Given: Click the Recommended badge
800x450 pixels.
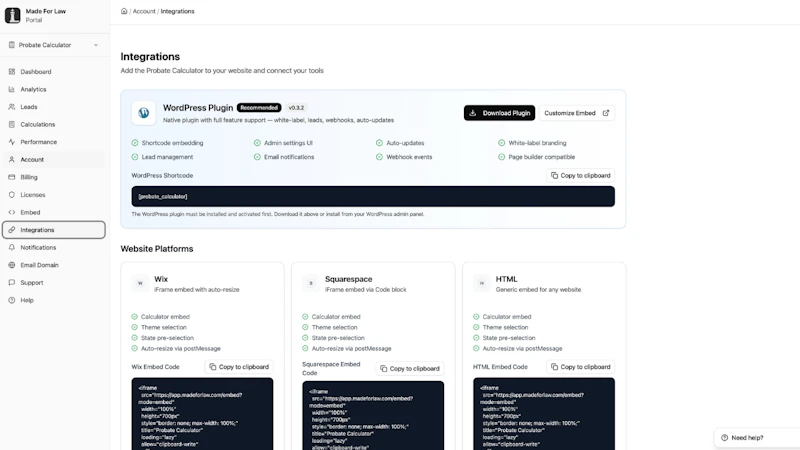Looking at the screenshot, I should (x=259, y=108).
